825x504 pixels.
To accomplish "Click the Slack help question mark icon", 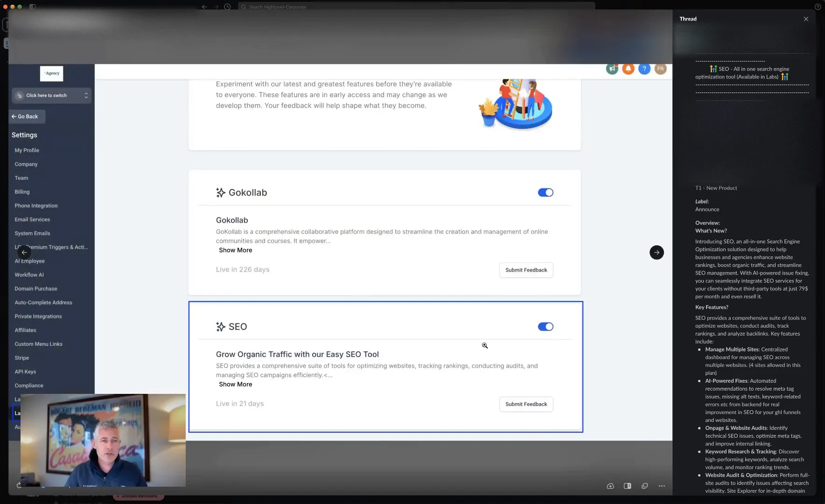I will coord(818,7).
